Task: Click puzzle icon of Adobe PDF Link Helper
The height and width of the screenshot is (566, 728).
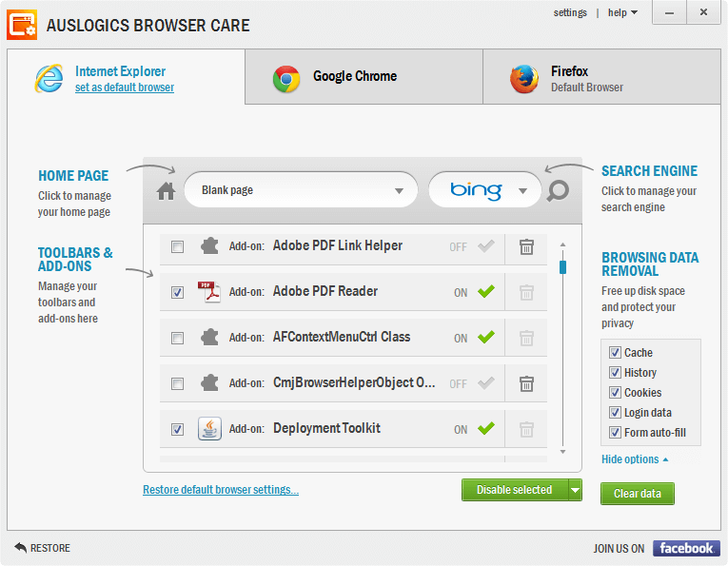Action: tap(209, 245)
